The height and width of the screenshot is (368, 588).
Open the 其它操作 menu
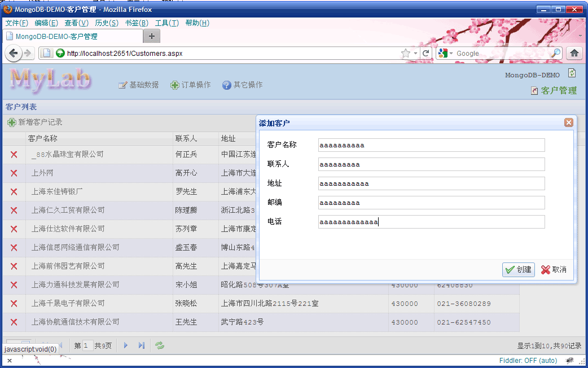click(x=242, y=85)
